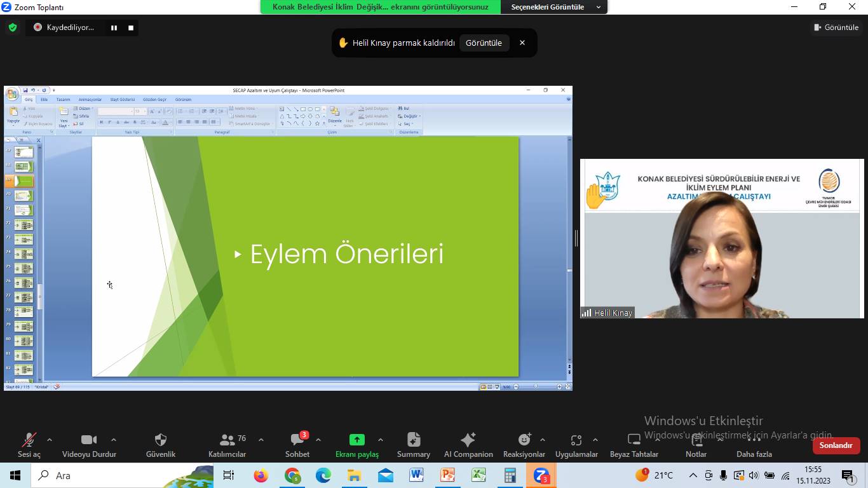Expand the Reaksiyonlar options arrow

tap(542, 440)
